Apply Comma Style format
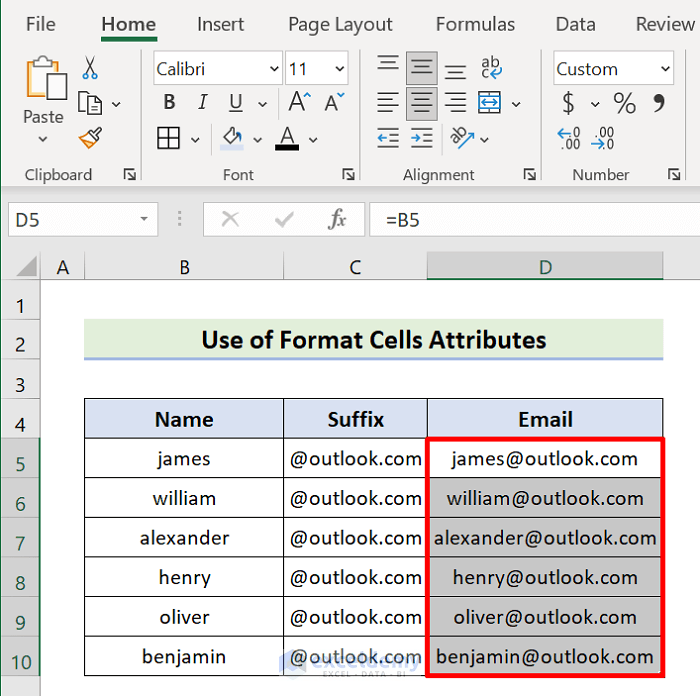 pyautogui.click(x=659, y=103)
